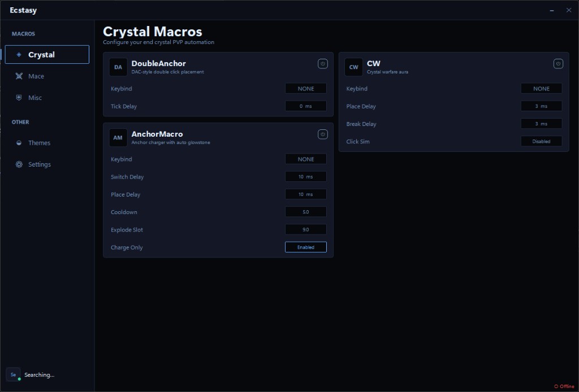Viewport: 579px width, 392px height.
Task: Open the Settings gear icon
Action: click(x=19, y=164)
